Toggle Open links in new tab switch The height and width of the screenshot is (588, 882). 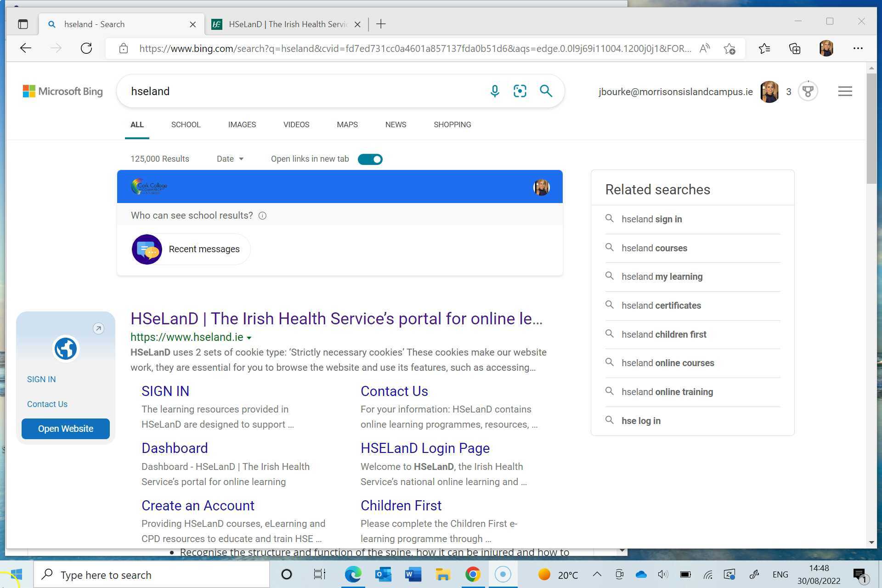pyautogui.click(x=370, y=159)
